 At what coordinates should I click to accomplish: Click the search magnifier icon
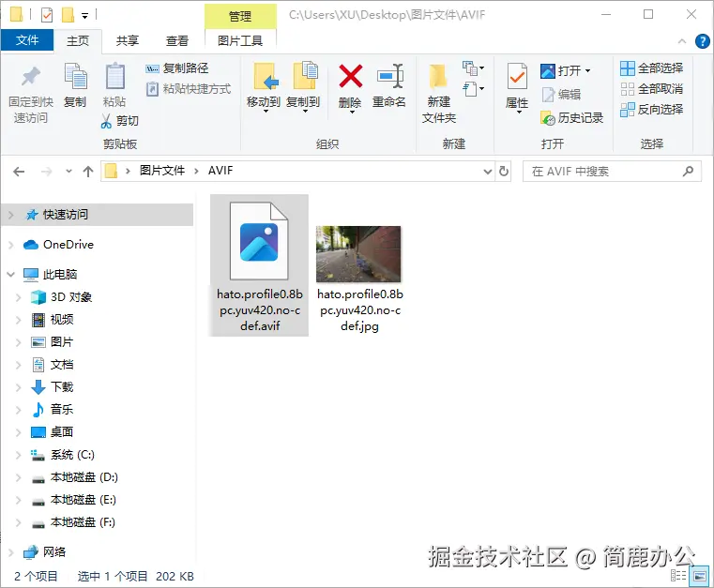click(x=688, y=171)
